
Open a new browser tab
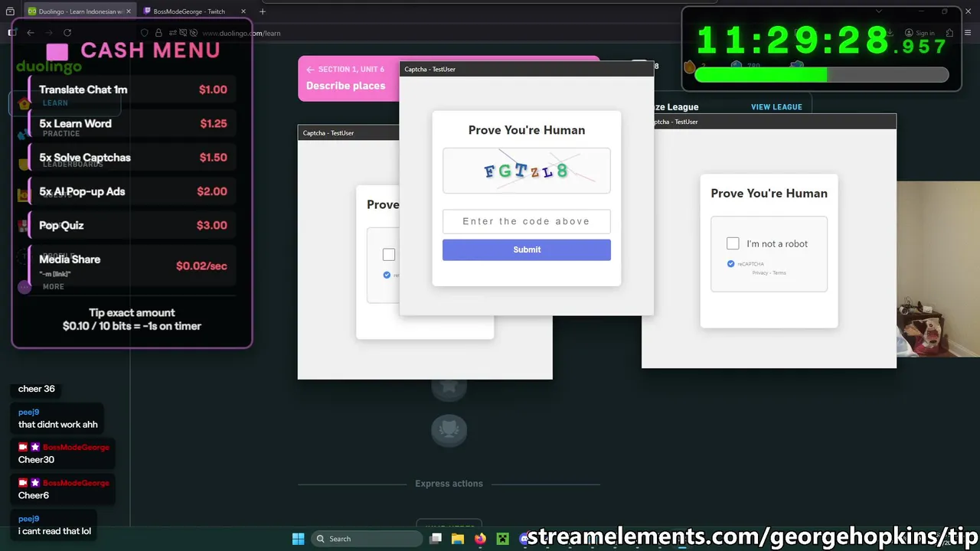[x=263, y=11]
